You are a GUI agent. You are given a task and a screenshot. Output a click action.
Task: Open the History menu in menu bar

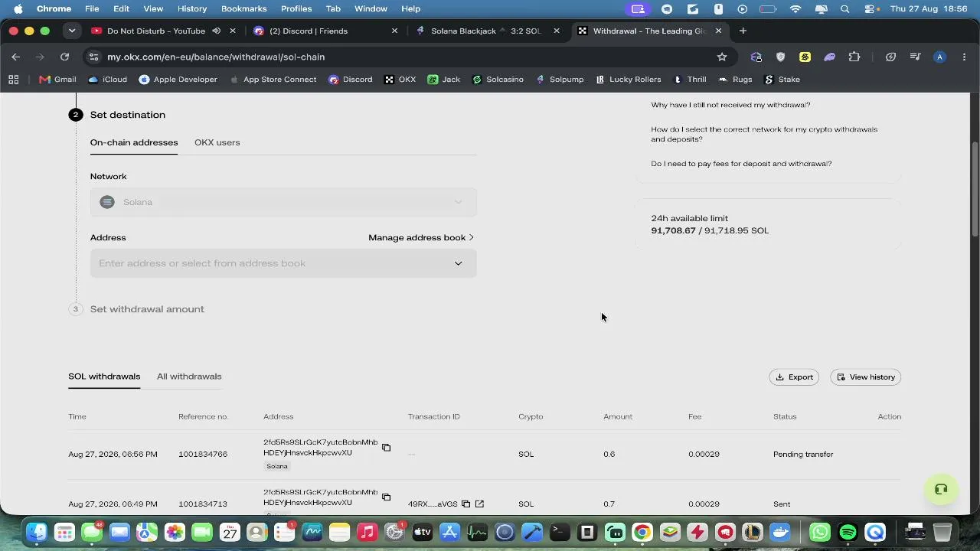click(x=191, y=9)
